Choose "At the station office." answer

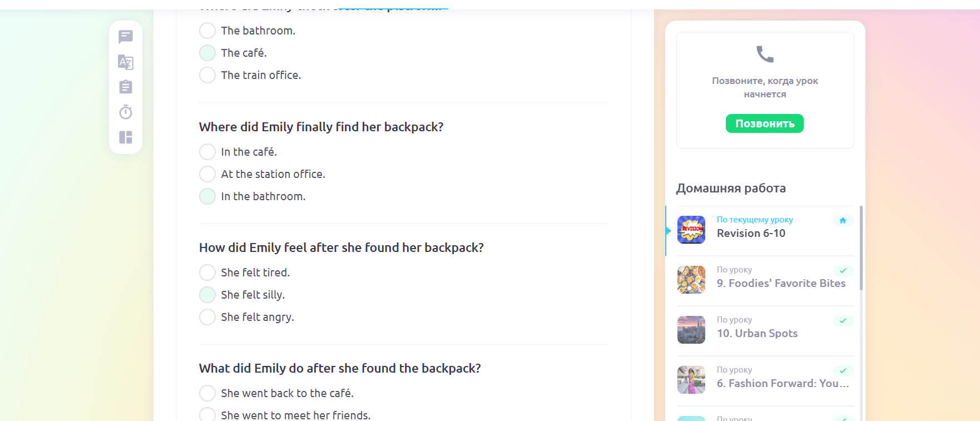point(207,174)
